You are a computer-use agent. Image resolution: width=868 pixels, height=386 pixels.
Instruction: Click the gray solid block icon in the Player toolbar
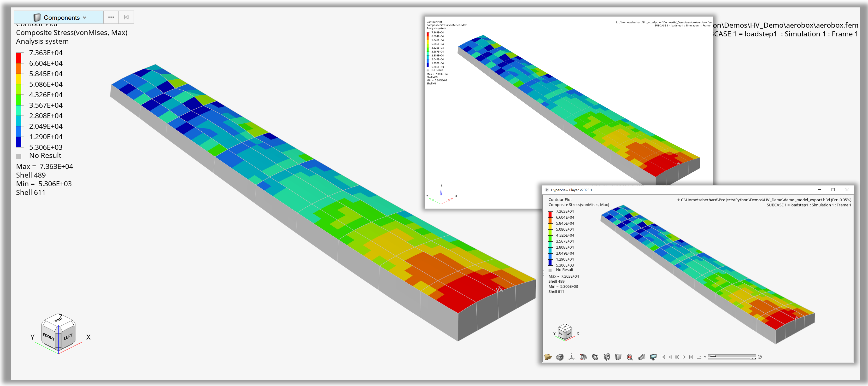pos(618,357)
